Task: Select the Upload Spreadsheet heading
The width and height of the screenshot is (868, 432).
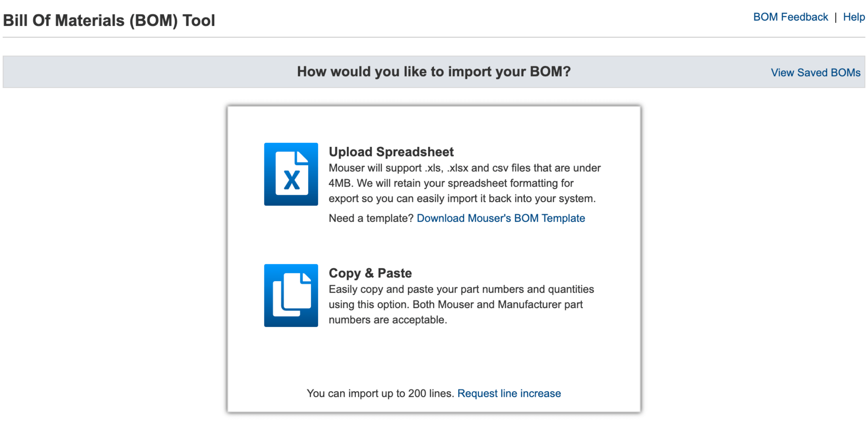Action: click(x=391, y=152)
